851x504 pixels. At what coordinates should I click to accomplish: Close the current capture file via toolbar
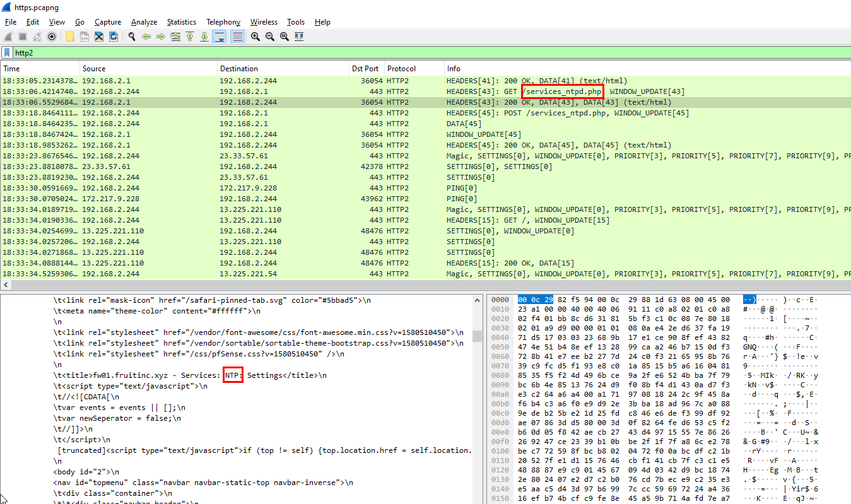tap(99, 37)
